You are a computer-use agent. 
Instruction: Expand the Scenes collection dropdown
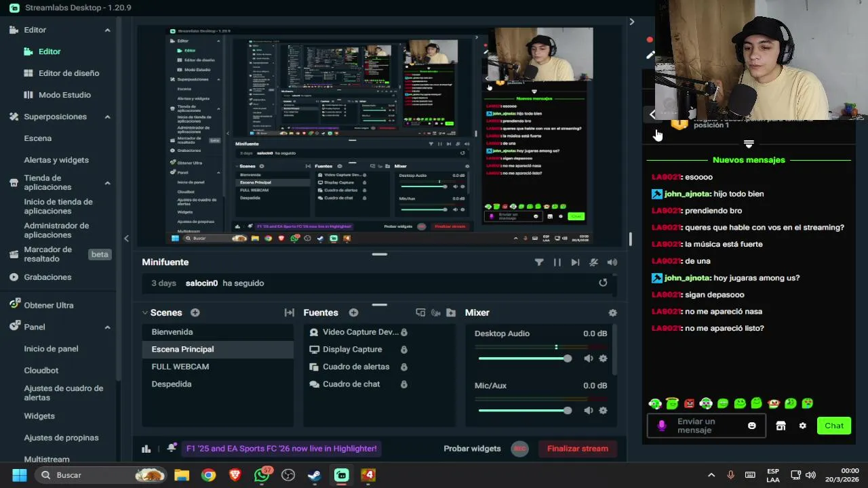click(x=145, y=312)
